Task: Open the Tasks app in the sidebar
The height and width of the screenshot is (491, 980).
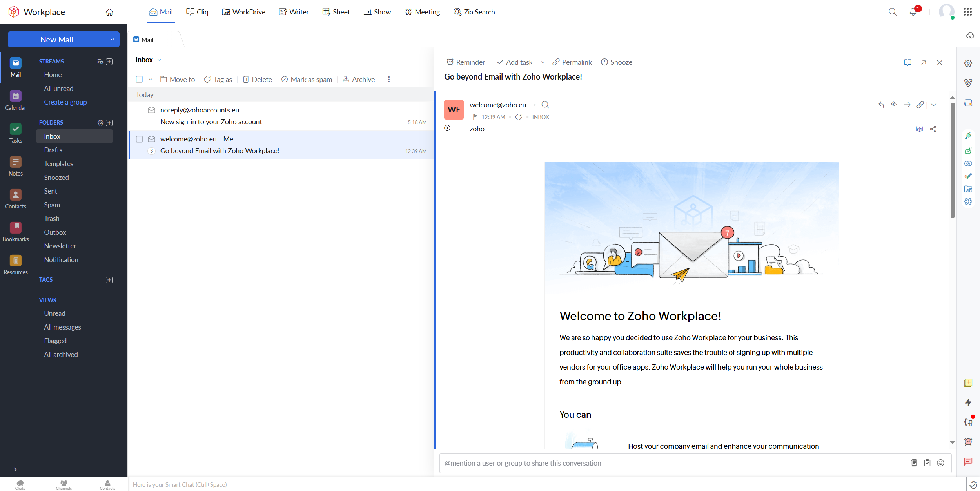Action: coord(16,133)
